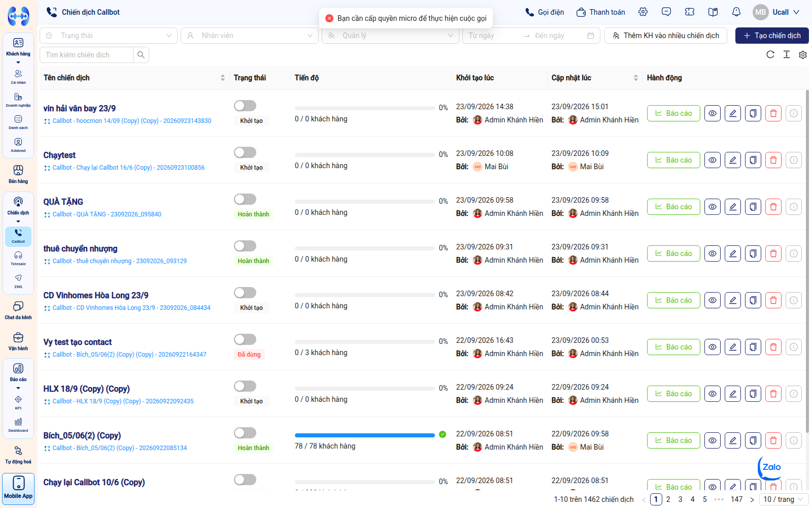Open table column settings gear
812x508 pixels.
point(803,54)
